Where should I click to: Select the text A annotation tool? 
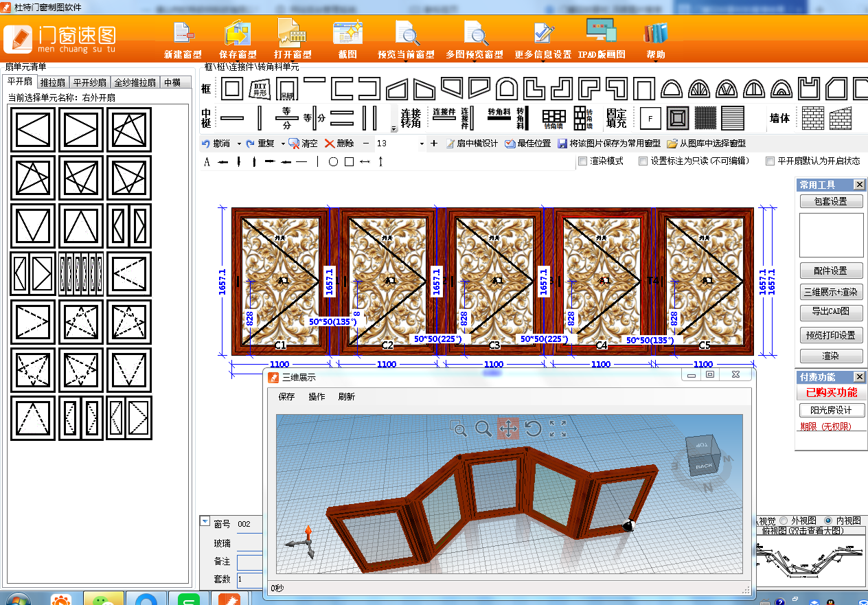coord(207,162)
